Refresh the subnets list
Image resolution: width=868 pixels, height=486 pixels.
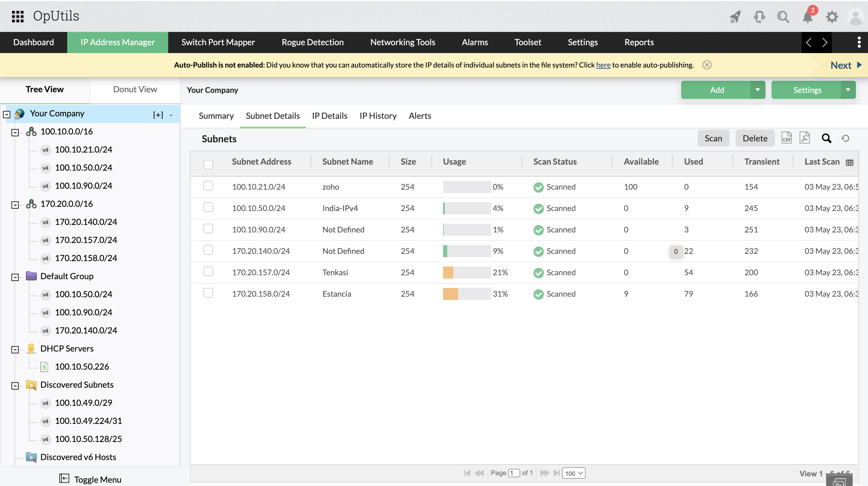tap(845, 138)
